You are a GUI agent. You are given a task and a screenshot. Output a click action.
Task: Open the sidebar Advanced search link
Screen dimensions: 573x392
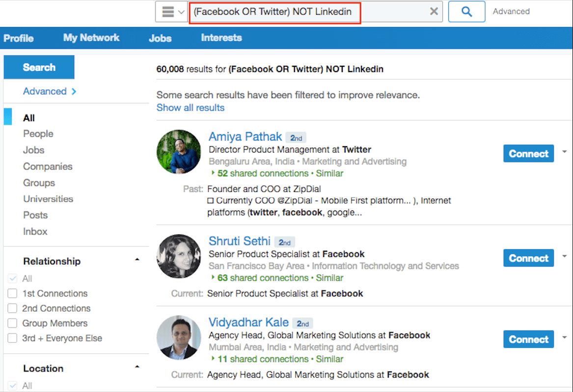(x=49, y=91)
